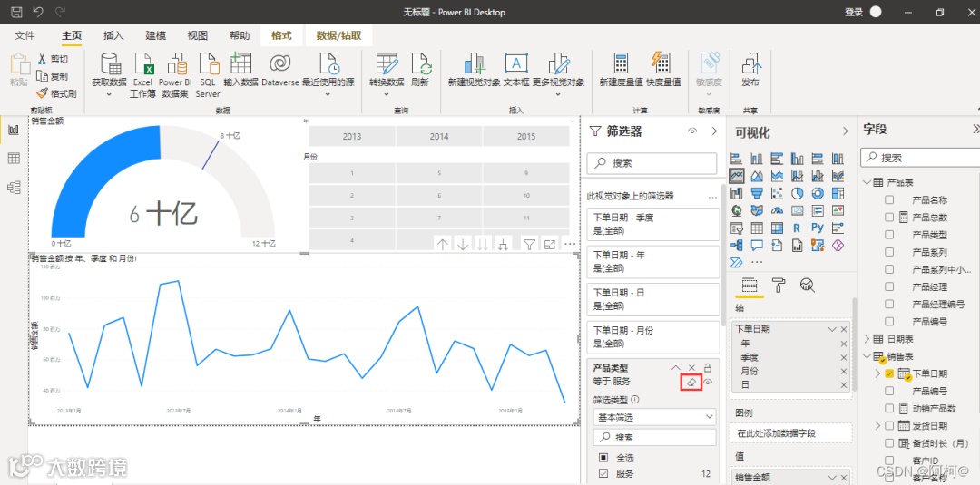Toggle the 全选 filter checkbox
This screenshot has width=980, height=485.
[x=603, y=457]
